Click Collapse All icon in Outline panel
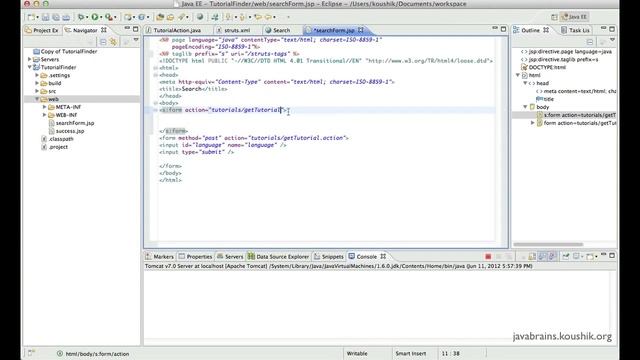The width and height of the screenshot is (640, 360). tap(590, 42)
